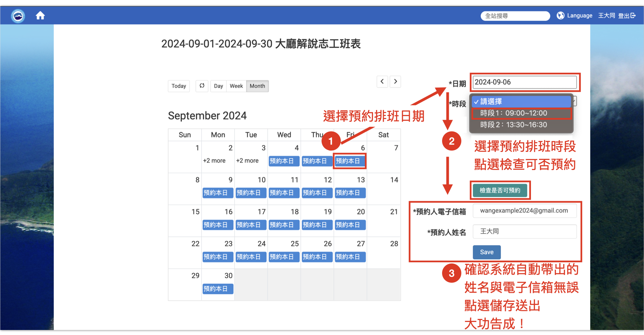
Task: Click the circular site logo
Action: [17, 16]
